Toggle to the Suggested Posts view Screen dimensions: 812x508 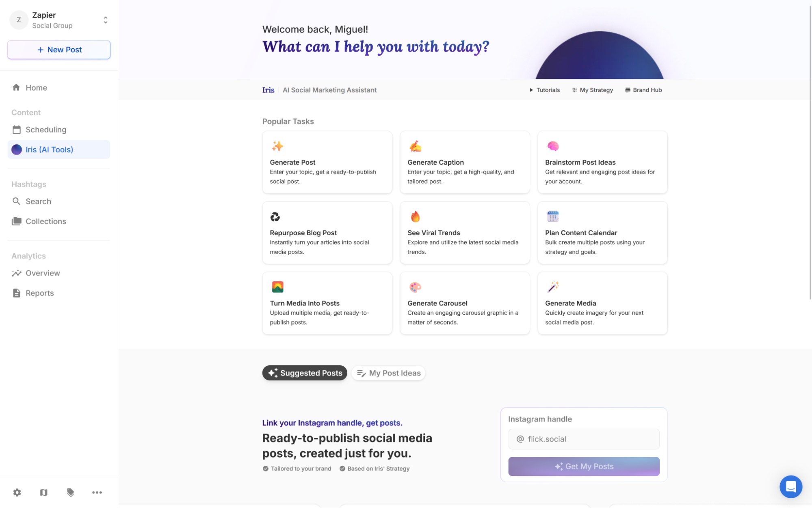click(305, 373)
